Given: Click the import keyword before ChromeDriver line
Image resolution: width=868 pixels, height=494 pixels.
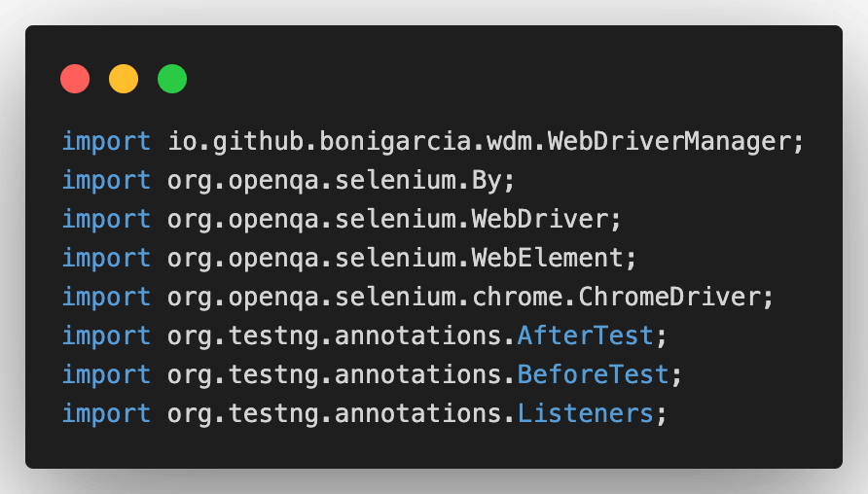Looking at the screenshot, I should (x=106, y=297).
